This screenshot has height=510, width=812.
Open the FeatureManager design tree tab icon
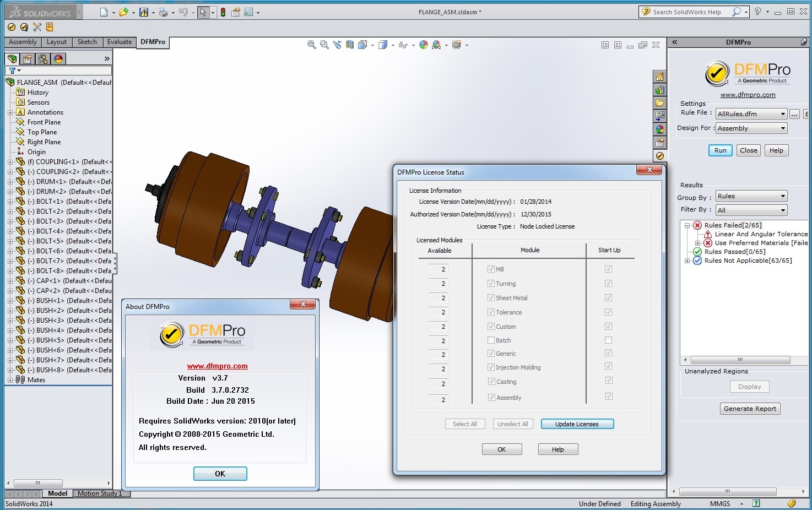(x=12, y=58)
